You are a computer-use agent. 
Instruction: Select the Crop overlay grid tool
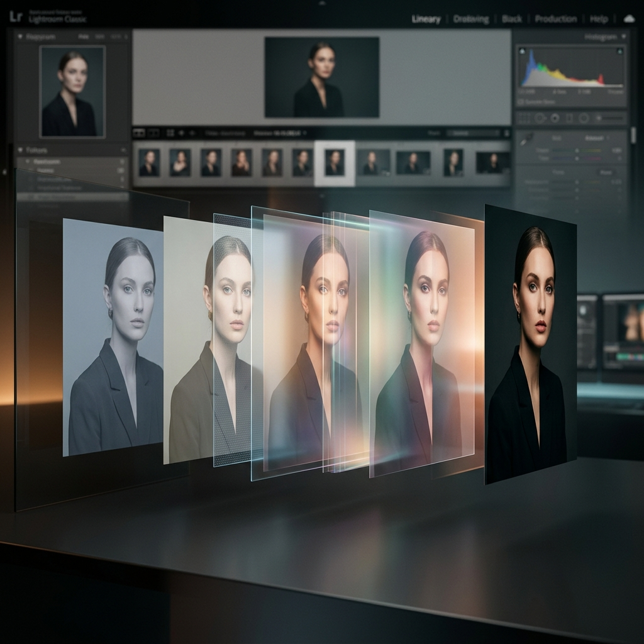tap(523, 118)
